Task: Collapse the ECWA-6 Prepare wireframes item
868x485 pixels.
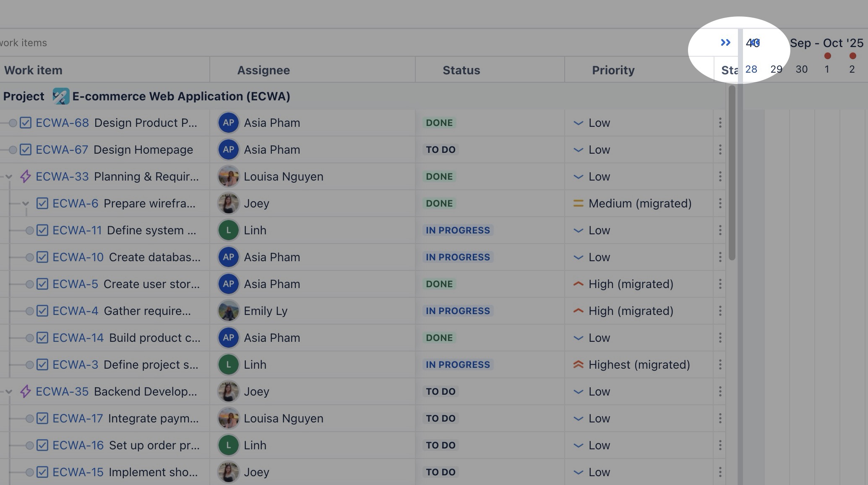Action: (26, 204)
